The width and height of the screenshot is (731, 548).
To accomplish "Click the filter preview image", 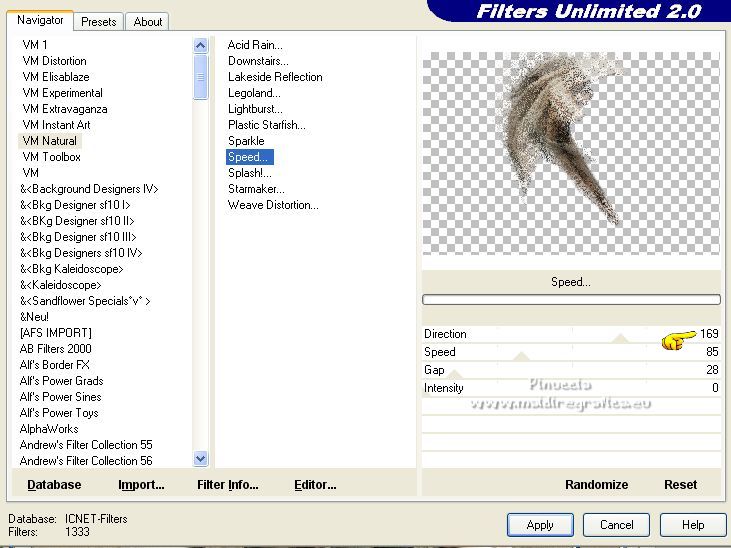I will coord(571,153).
